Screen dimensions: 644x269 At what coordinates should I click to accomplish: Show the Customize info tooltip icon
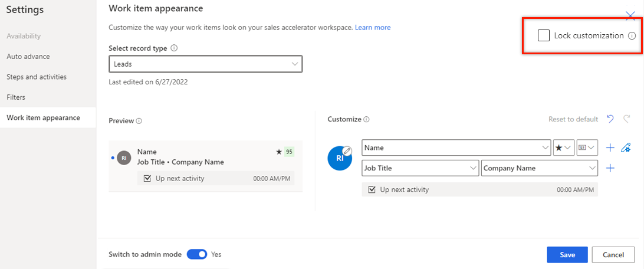(x=366, y=120)
